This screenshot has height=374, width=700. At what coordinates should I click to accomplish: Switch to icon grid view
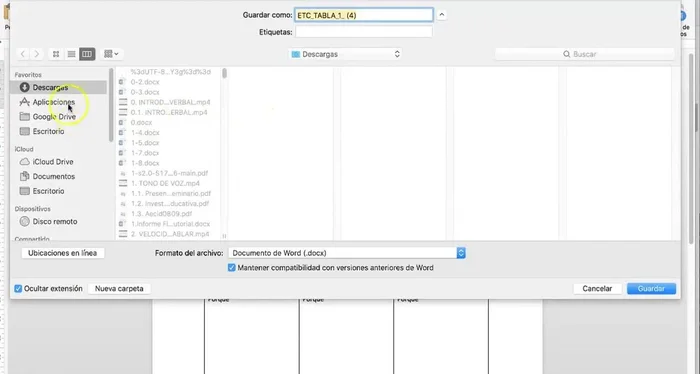point(56,54)
